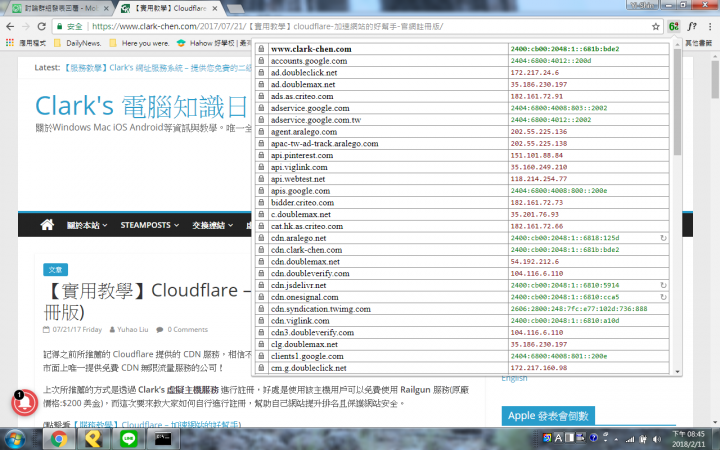The height and width of the screenshot is (450, 720).
Task: Open a new tab with the new-tab button
Action: point(235,9)
